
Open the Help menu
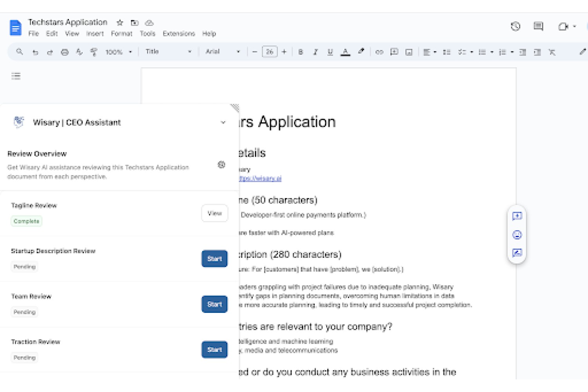[209, 34]
